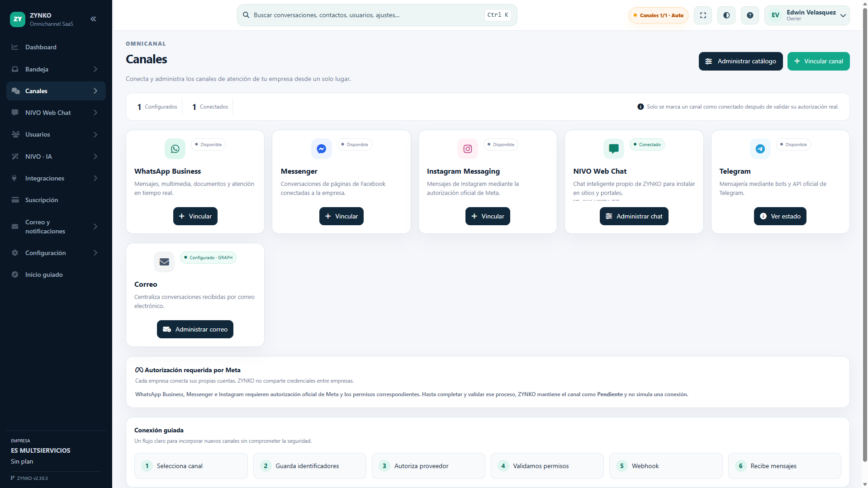The width and height of the screenshot is (868, 488).
Task: Click the NIVO Web Chat card icon
Action: (614, 149)
